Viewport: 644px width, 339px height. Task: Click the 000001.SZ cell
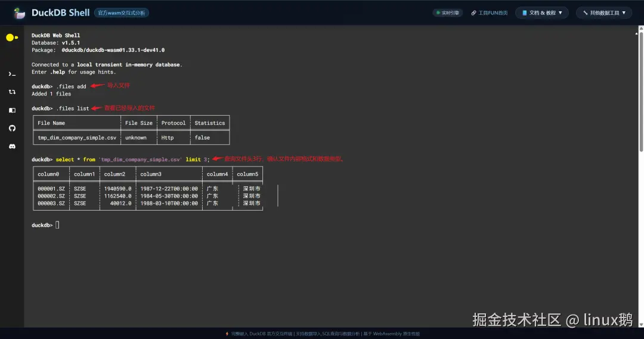[51, 189]
